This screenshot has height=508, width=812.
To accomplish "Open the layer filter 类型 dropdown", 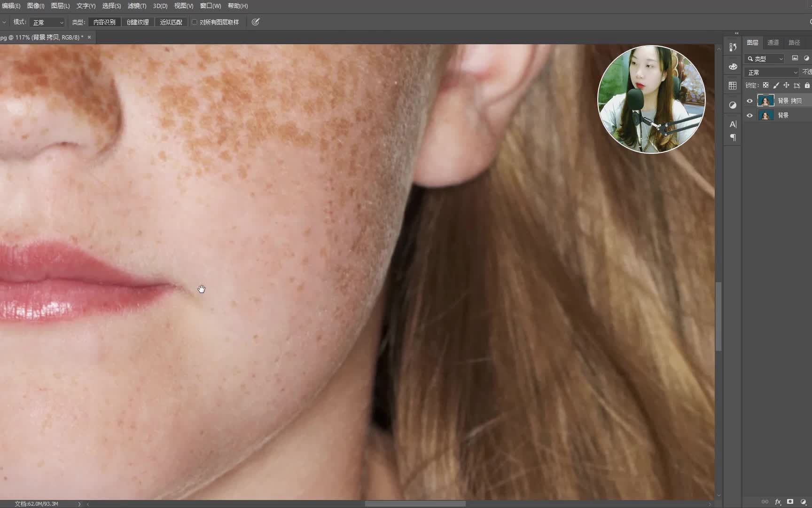I will tap(765, 58).
